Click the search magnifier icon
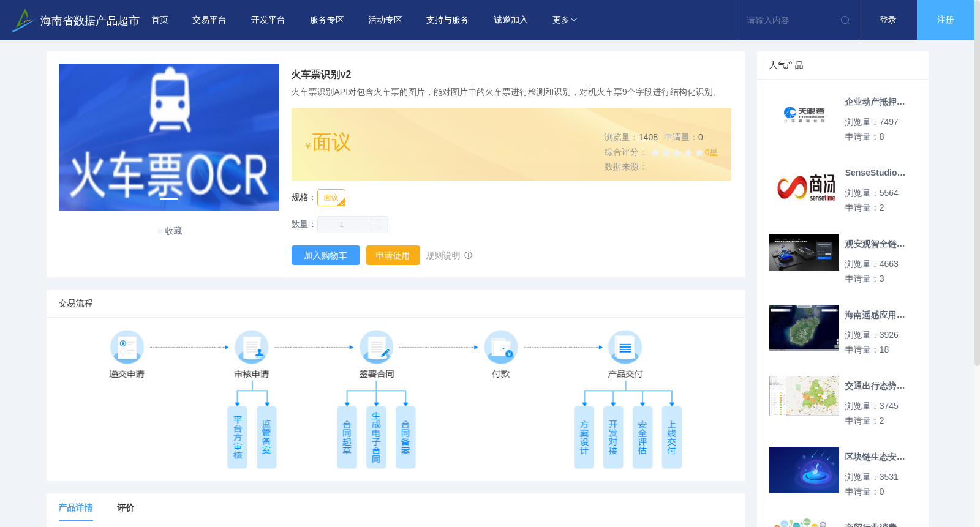 (x=845, y=20)
